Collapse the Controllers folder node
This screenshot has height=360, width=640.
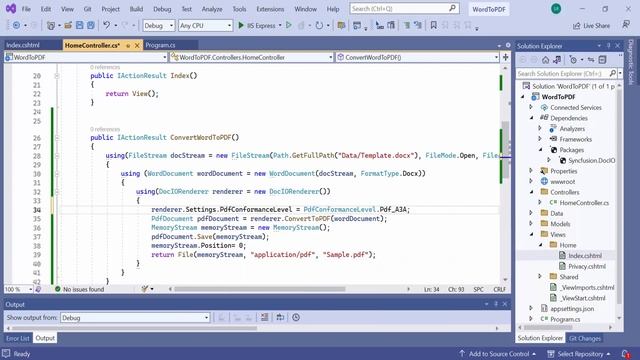coord(531,192)
